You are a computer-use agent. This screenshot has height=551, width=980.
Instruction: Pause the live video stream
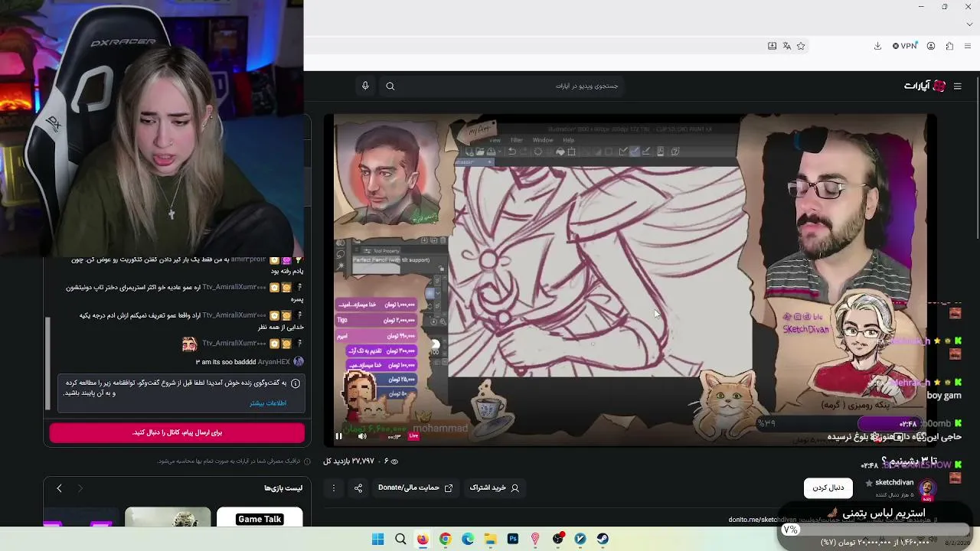(338, 436)
